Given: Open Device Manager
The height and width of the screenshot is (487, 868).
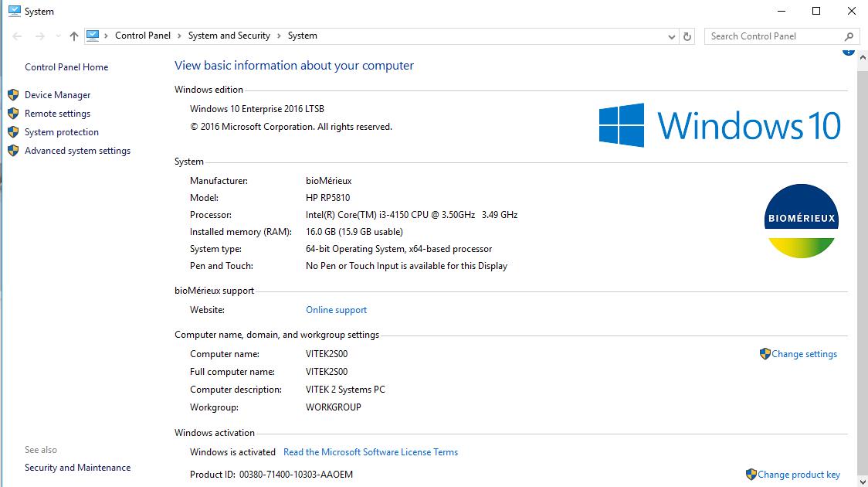Looking at the screenshot, I should pos(57,95).
